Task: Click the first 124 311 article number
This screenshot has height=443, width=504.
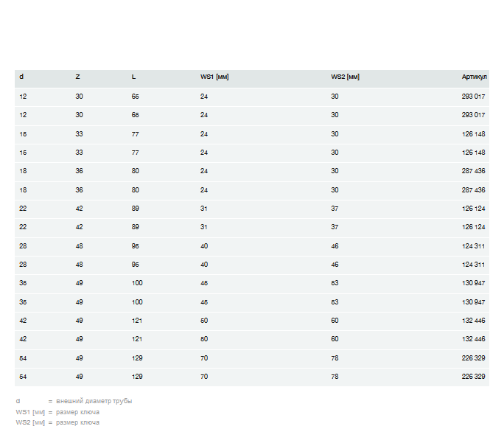Action: click(473, 246)
